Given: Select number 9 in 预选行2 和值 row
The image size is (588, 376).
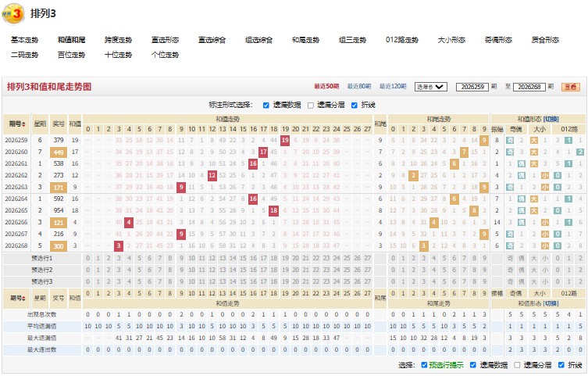Looking at the screenshot, I should coord(181,270).
